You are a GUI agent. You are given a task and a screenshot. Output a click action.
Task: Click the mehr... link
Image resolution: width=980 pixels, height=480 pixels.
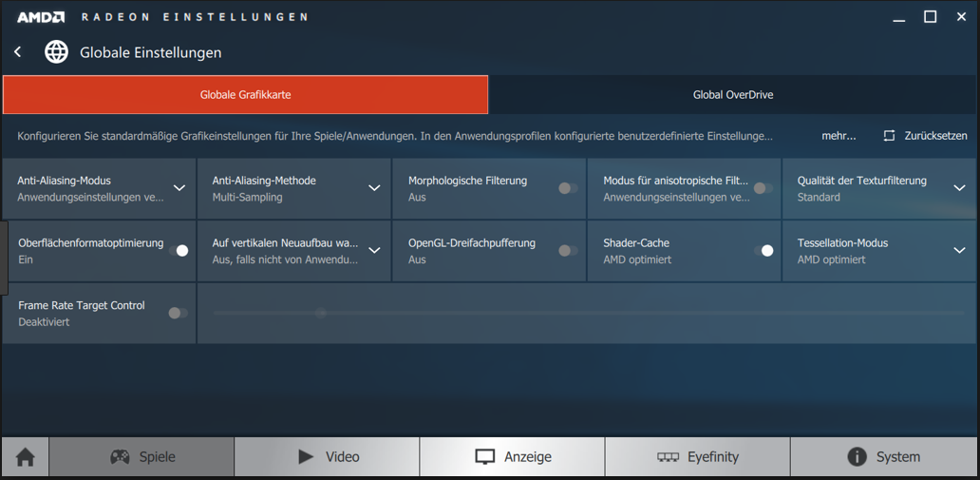click(839, 136)
